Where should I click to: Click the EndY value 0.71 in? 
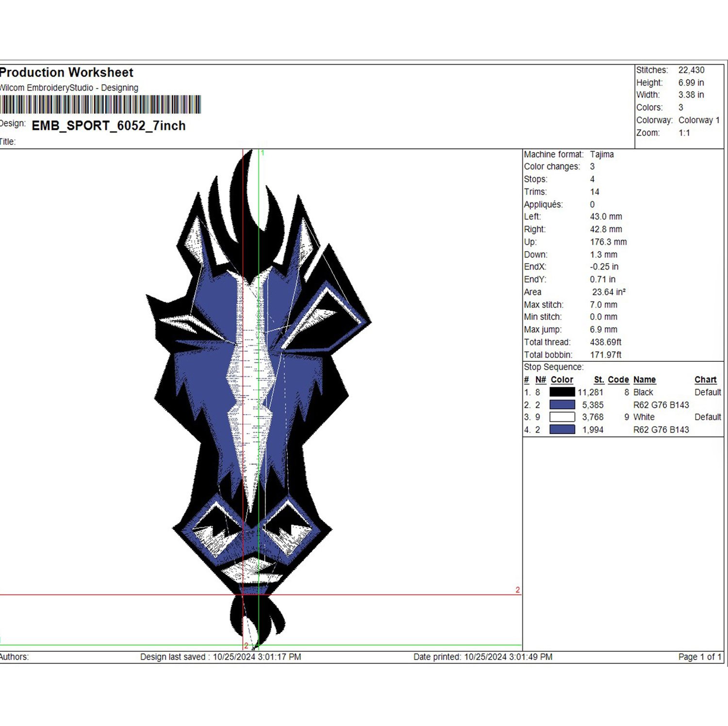[x=602, y=279]
